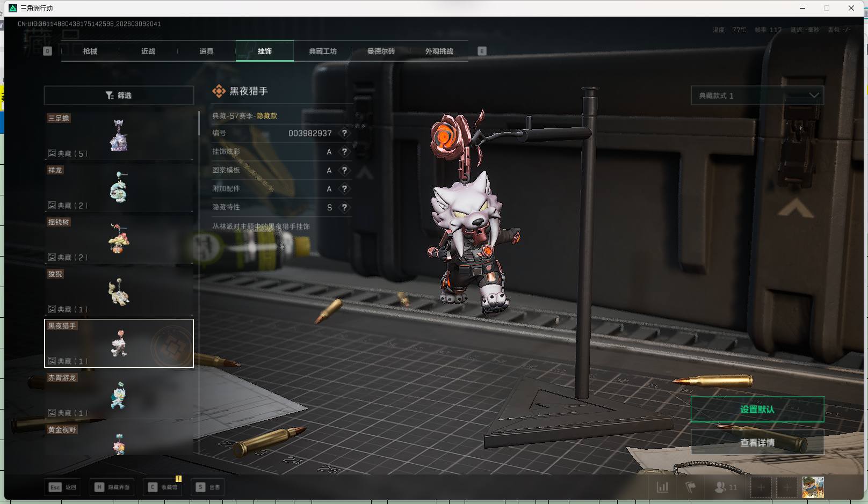This screenshot has height=504, width=868.
Task: Click the H 隐藏界面 button
Action: pyautogui.click(x=112, y=487)
